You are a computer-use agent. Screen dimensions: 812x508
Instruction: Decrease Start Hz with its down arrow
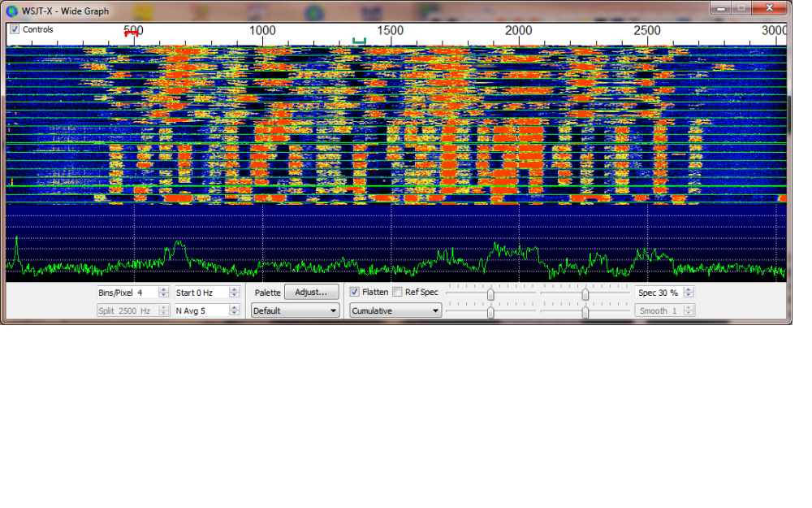tap(234, 295)
